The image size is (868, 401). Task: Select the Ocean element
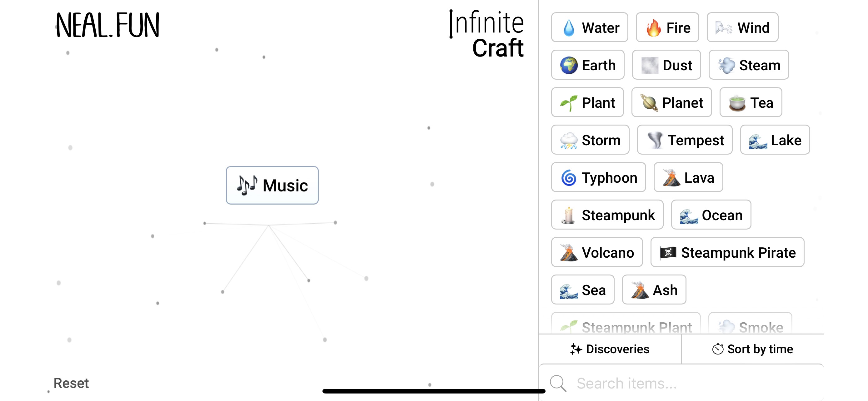tap(711, 215)
